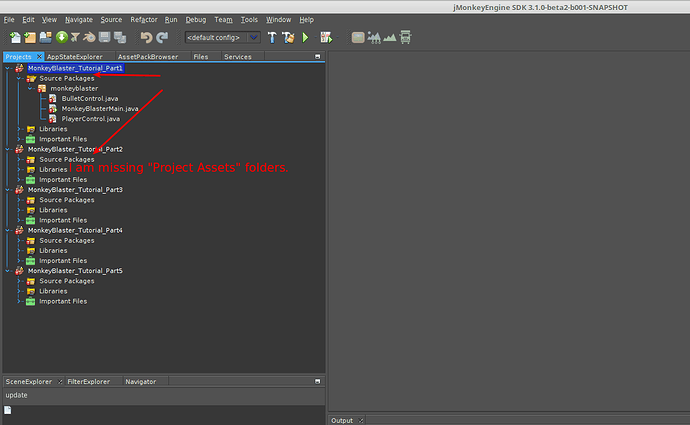
Task: Select the MonkeyBlaster_Tutorial_Part4 project
Action: coord(75,230)
